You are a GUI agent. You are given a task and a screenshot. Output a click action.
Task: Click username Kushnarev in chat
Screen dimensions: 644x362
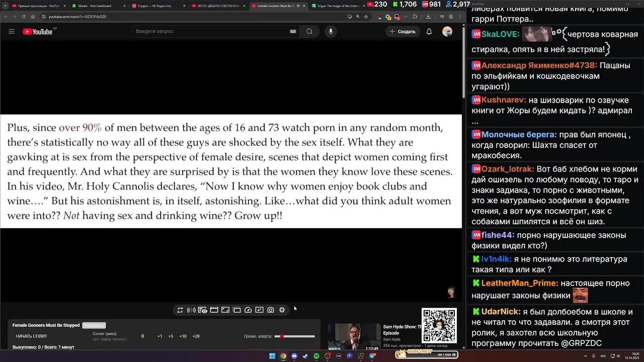[504, 100]
